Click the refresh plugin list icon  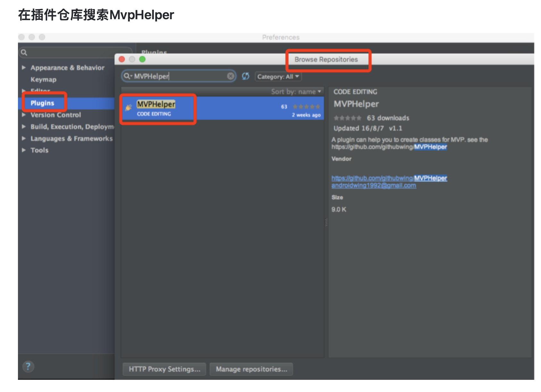point(246,76)
